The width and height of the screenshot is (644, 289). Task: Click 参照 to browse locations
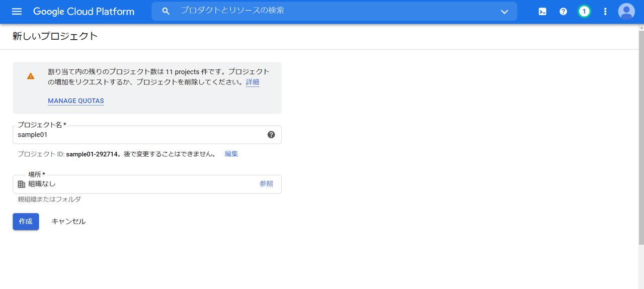click(x=267, y=184)
